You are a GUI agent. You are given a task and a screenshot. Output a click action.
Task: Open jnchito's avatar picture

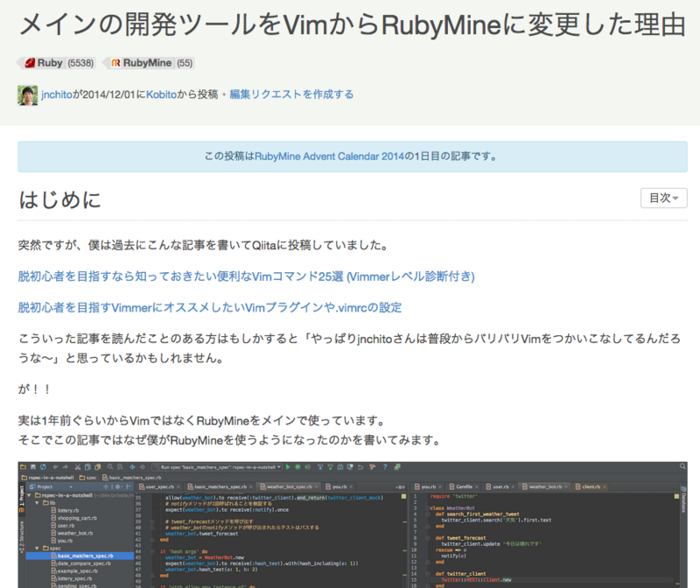pos(28,95)
